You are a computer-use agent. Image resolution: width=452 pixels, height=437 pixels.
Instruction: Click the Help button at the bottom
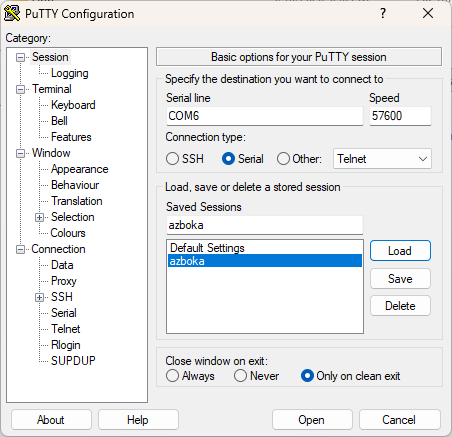click(138, 420)
